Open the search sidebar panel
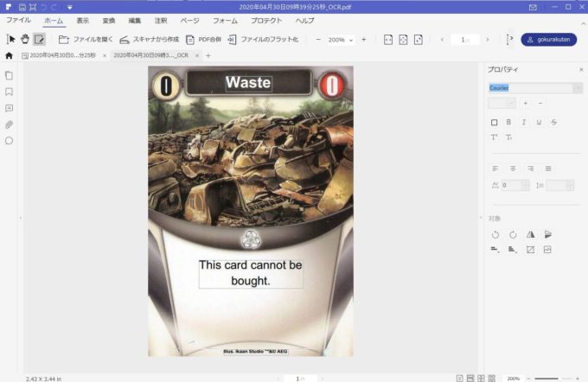 coord(9,141)
